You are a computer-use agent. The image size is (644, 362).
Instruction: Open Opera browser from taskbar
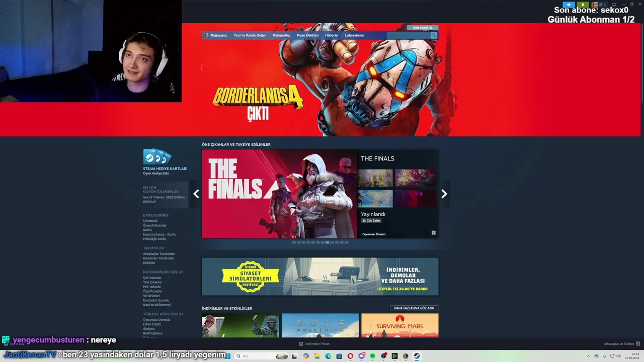(x=350, y=356)
